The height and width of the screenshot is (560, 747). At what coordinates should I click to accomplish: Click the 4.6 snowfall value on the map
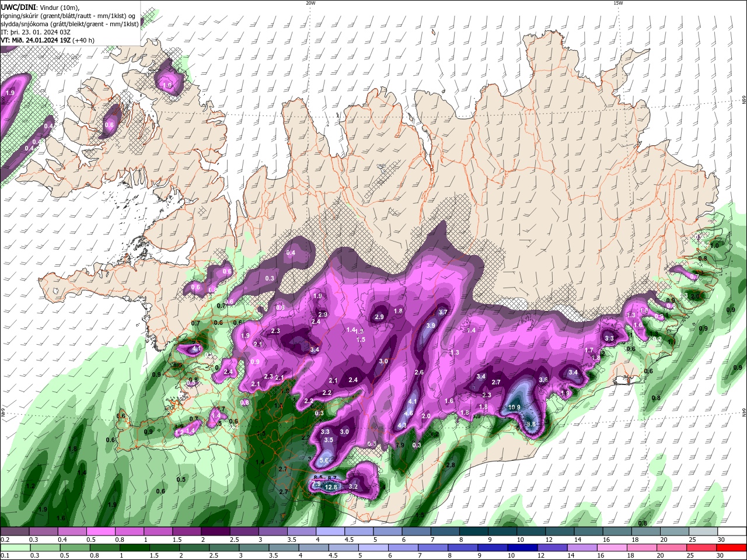(x=409, y=413)
